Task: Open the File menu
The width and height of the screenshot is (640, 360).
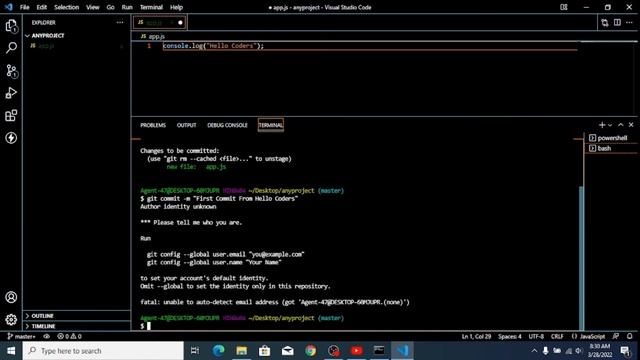Action: (x=24, y=7)
